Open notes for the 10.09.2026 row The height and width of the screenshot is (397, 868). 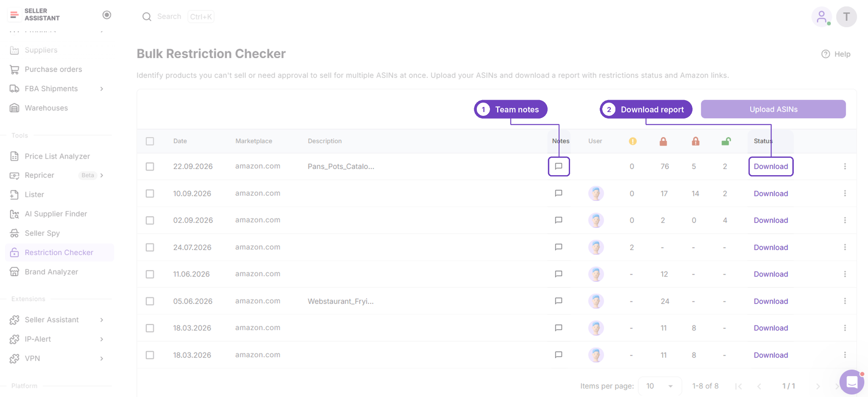(x=559, y=193)
